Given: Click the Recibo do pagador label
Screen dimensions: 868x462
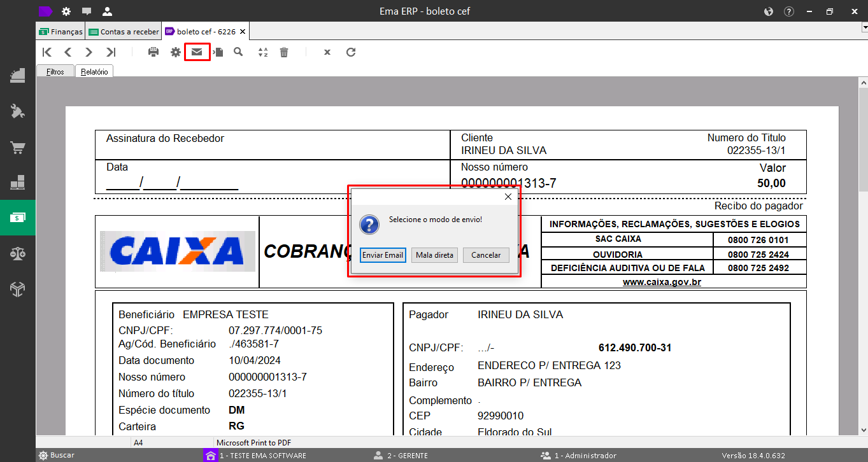Looking at the screenshot, I should coord(758,206).
